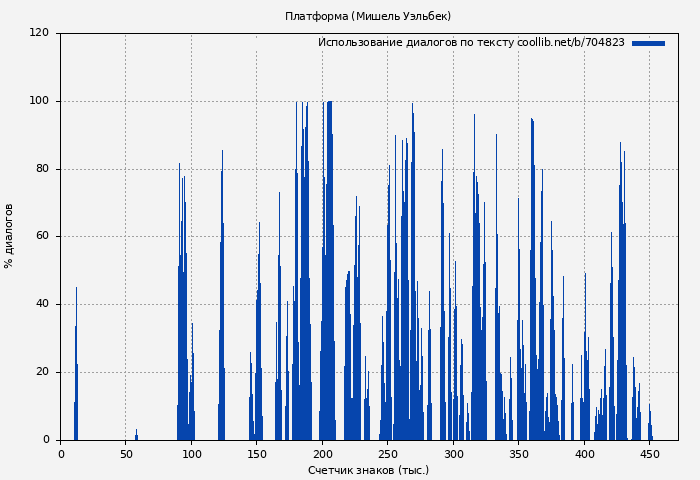
Task: Click the y-axis tick label 20
Action: 42,372
